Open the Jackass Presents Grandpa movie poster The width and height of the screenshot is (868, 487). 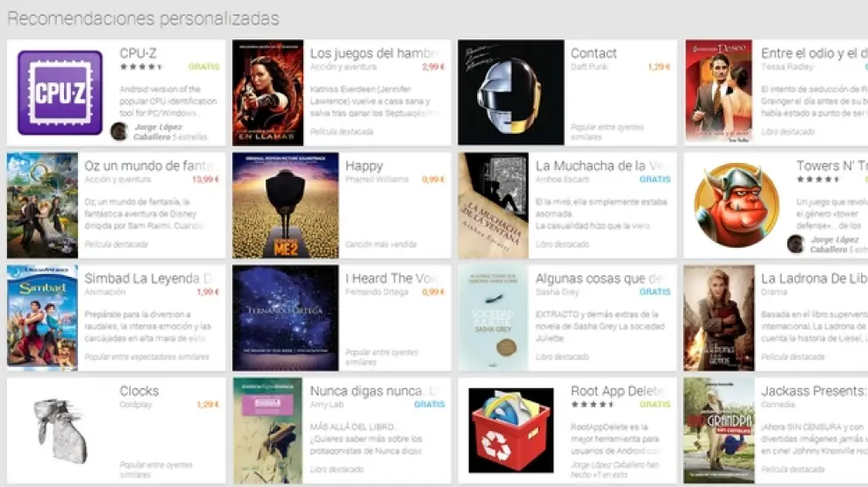719,431
